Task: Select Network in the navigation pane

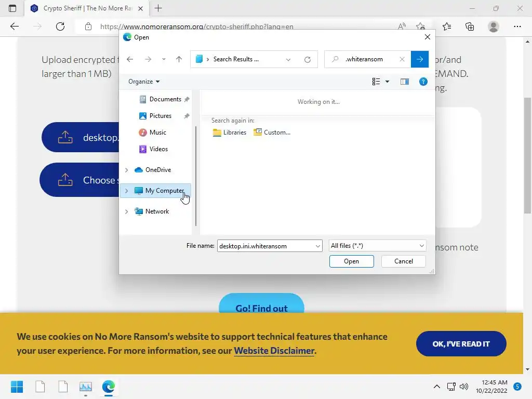Action: point(157,211)
